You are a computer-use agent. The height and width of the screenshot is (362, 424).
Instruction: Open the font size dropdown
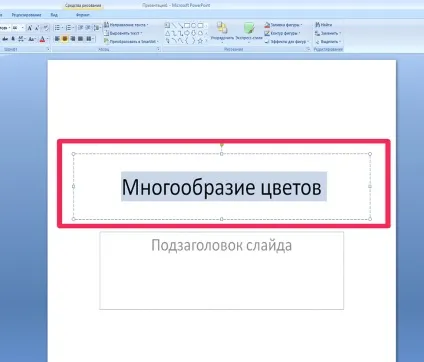pyautogui.click(x=22, y=28)
